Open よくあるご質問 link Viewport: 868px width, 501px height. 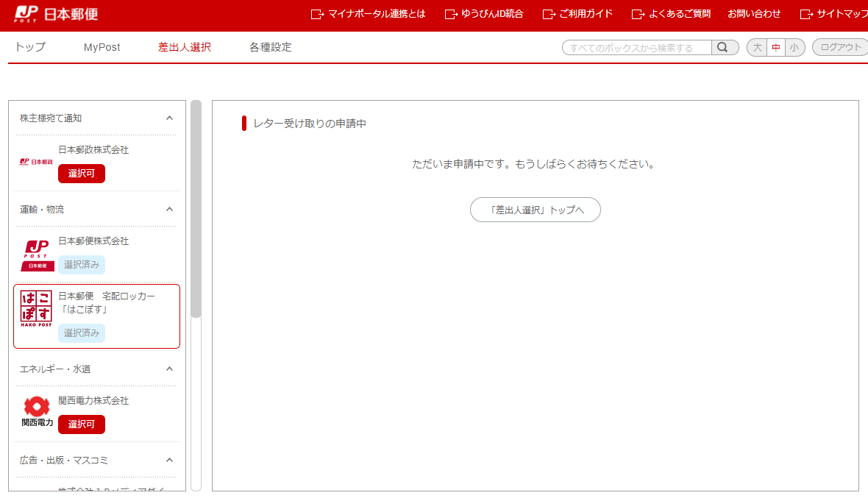click(679, 14)
